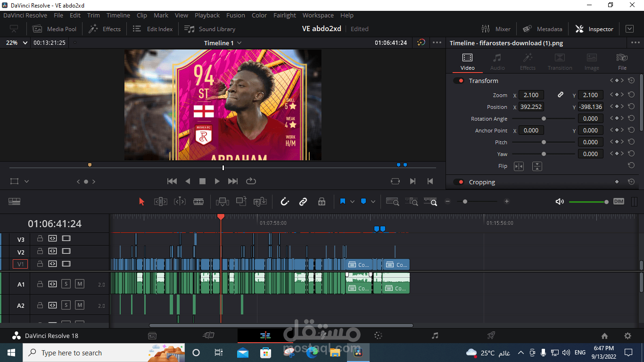The height and width of the screenshot is (362, 644).
Task: Open the Timeline 1 name dropdown
Action: (x=223, y=43)
